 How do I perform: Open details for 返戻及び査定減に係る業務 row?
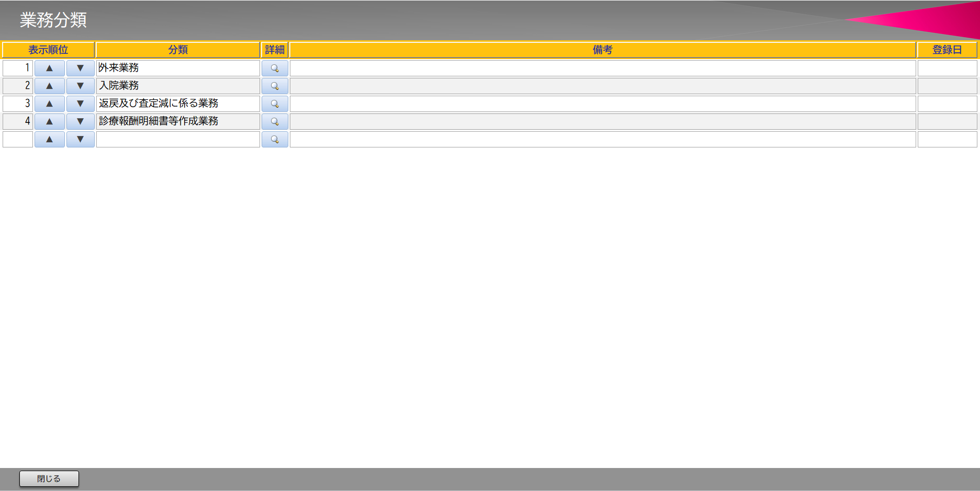[x=275, y=104]
